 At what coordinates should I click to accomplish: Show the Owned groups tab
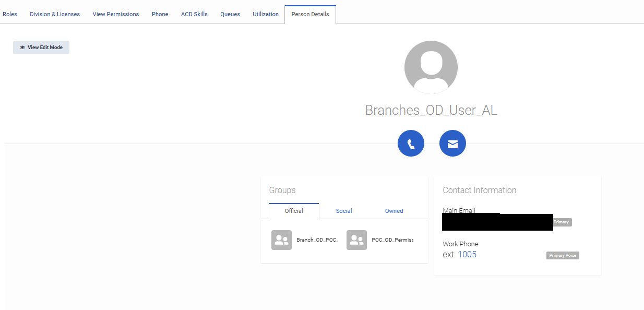coord(394,211)
